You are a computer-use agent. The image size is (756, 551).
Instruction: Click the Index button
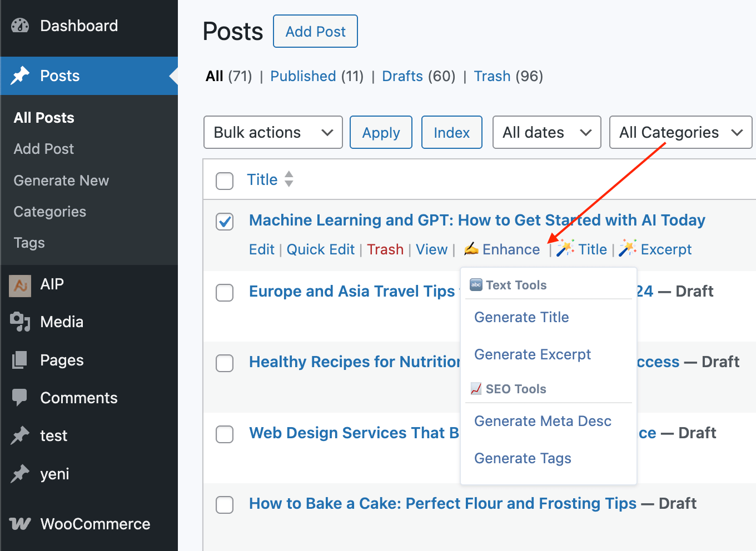pyautogui.click(x=451, y=132)
